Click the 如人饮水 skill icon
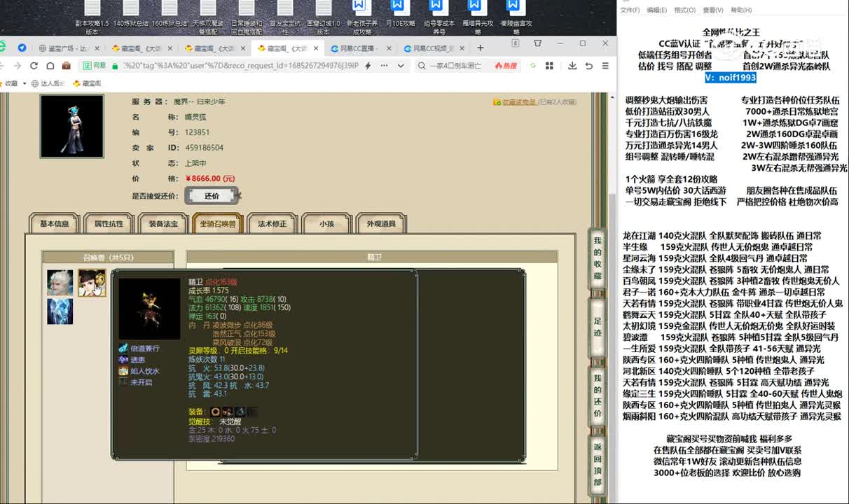Image resolution: width=849 pixels, height=504 pixels. (123, 371)
